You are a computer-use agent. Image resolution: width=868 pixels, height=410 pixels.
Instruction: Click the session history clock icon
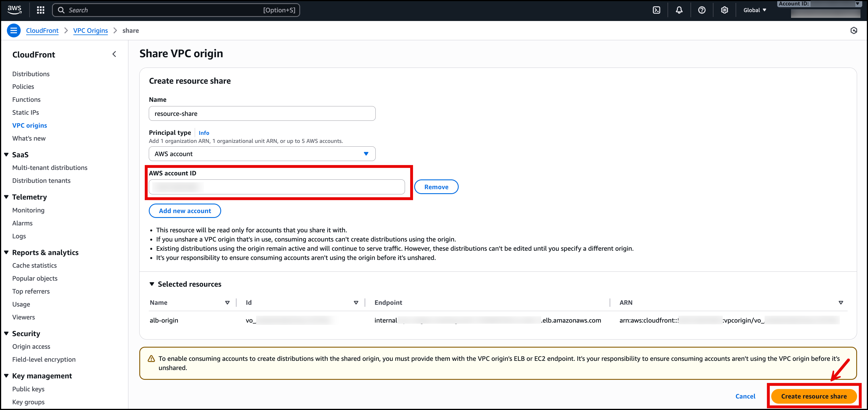point(854,30)
